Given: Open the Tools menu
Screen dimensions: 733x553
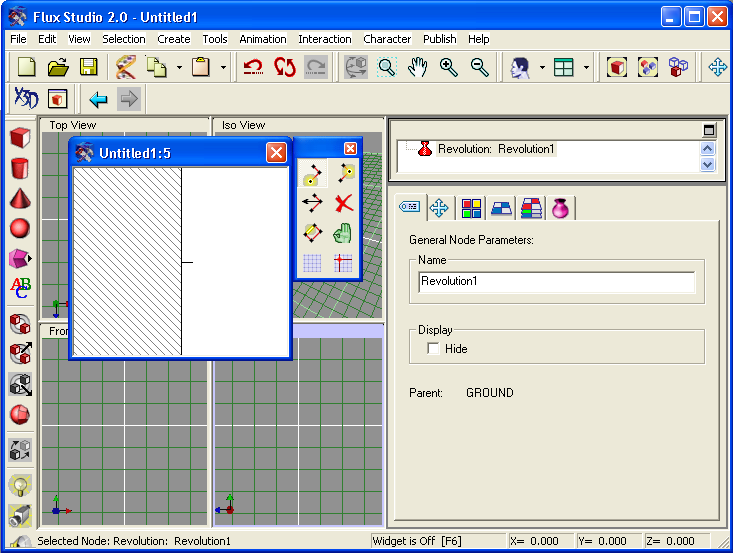Looking at the screenshot, I should (x=215, y=39).
